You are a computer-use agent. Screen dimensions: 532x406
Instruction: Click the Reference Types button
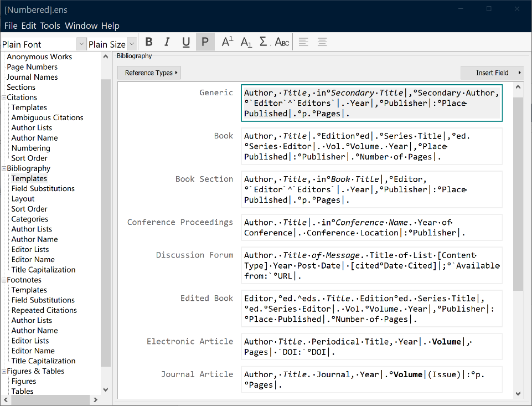[149, 73]
